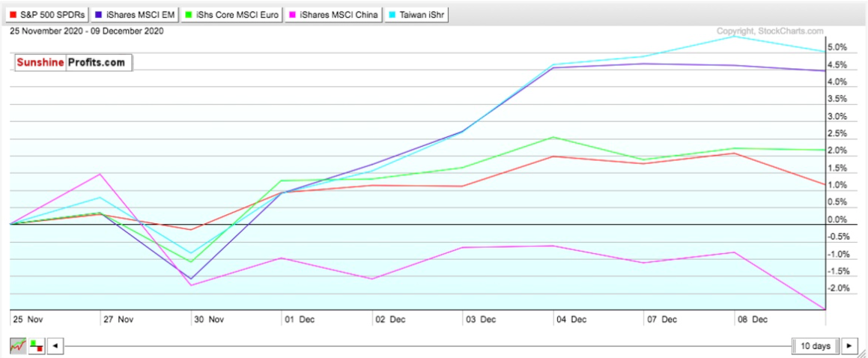The height and width of the screenshot is (358, 868).
Task: Switch to histogram bar mode icon
Action: tap(37, 346)
